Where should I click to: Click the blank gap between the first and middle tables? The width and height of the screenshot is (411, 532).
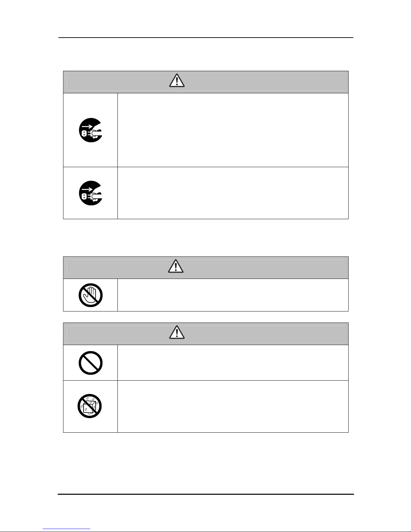point(206,238)
